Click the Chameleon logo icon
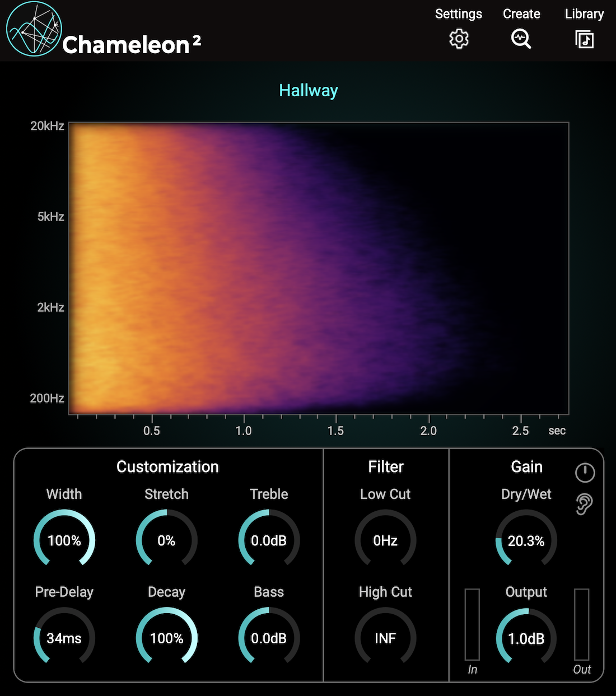616x696 pixels. (34, 29)
